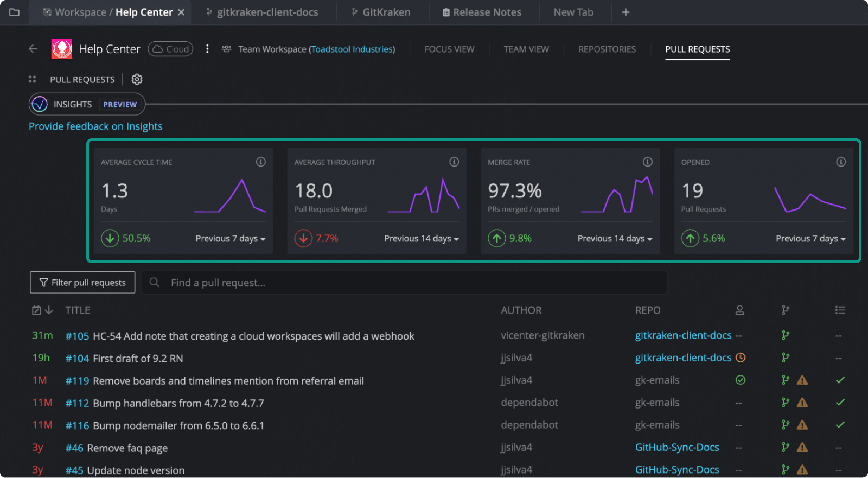Open Average Cycle Time period dropdown
The height and width of the screenshot is (478, 868).
click(x=231, y=239)
